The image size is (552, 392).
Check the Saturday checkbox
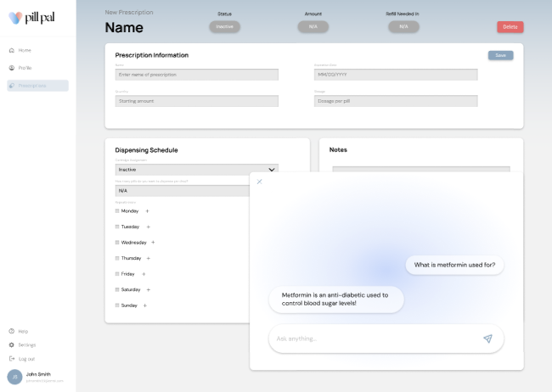pos(117,289)
